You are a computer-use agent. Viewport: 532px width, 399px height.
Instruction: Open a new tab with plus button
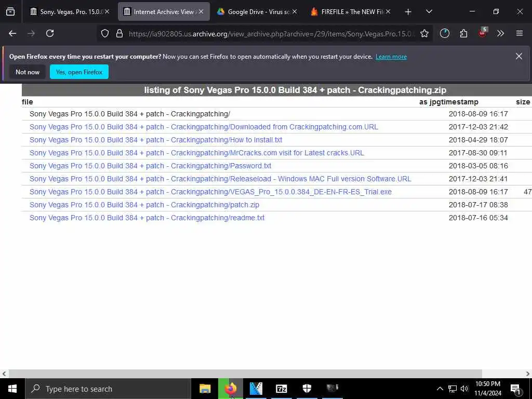[x=408, y=12]
